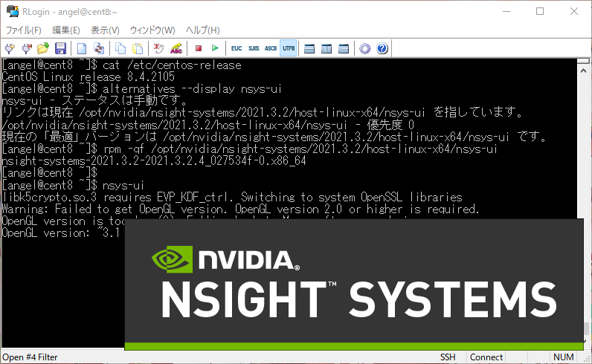The height and width of the screenshot is (364, 592).
Task: Run script with the green play icon
Action: click(215, 48)
